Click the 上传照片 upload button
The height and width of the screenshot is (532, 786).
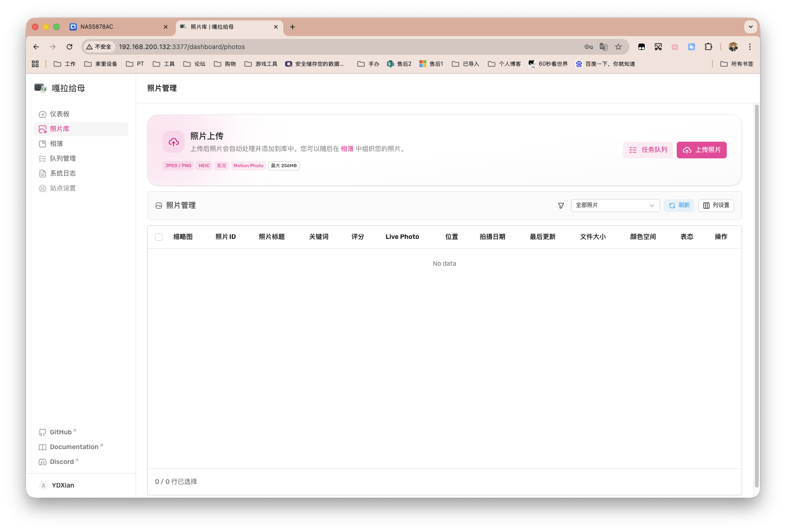[x=701, y=150]
